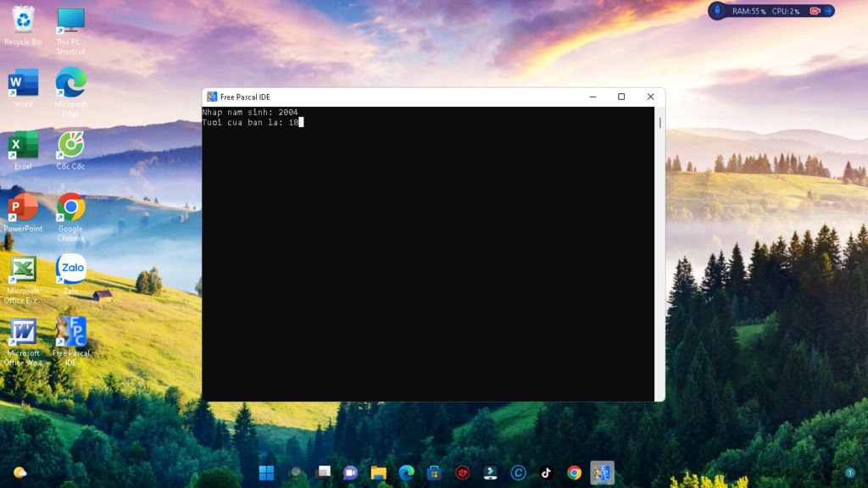Screen dimensions: 868x488
Task: Open the taskbar app left of circled C
Action: 490,473
